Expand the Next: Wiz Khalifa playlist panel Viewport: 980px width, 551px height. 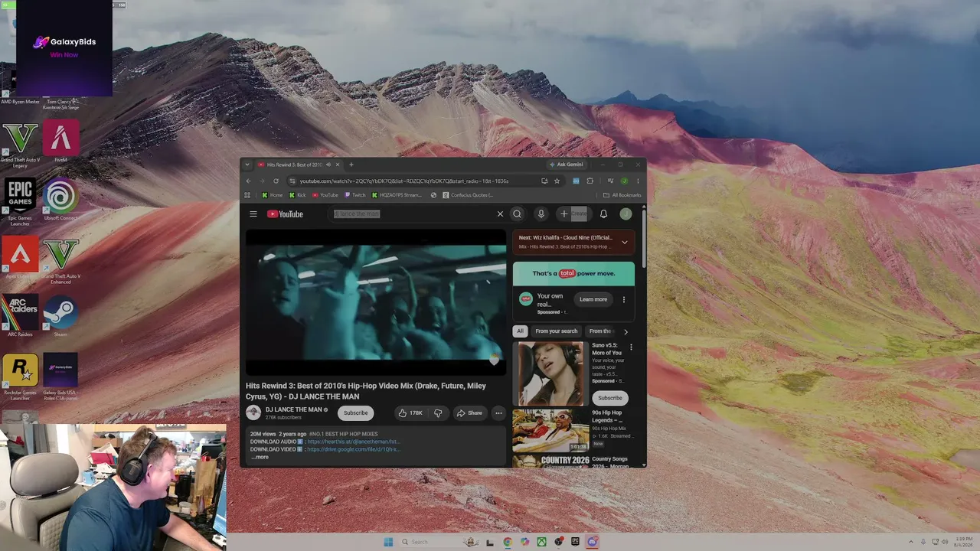(x=624, y=243)
